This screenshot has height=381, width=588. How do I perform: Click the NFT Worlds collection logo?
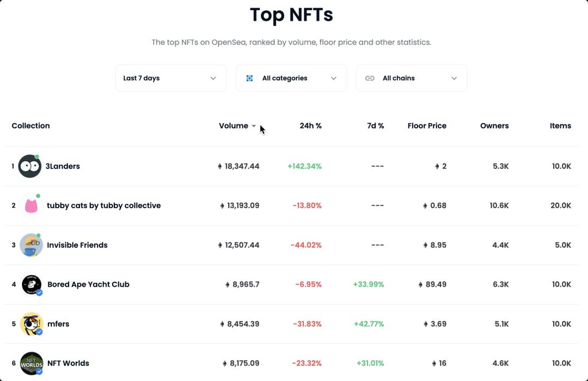pyautogui.click(x=31, y=363)
